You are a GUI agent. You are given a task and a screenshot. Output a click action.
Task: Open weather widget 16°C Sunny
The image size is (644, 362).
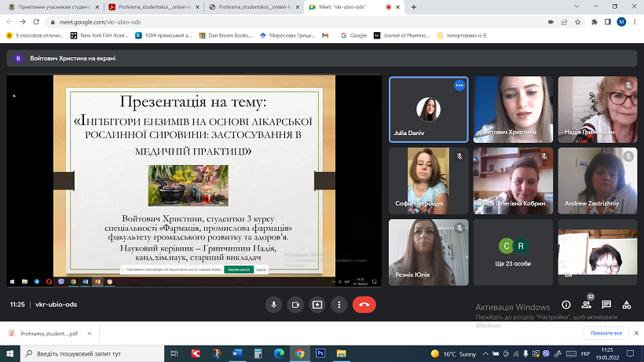coord(453,354)
